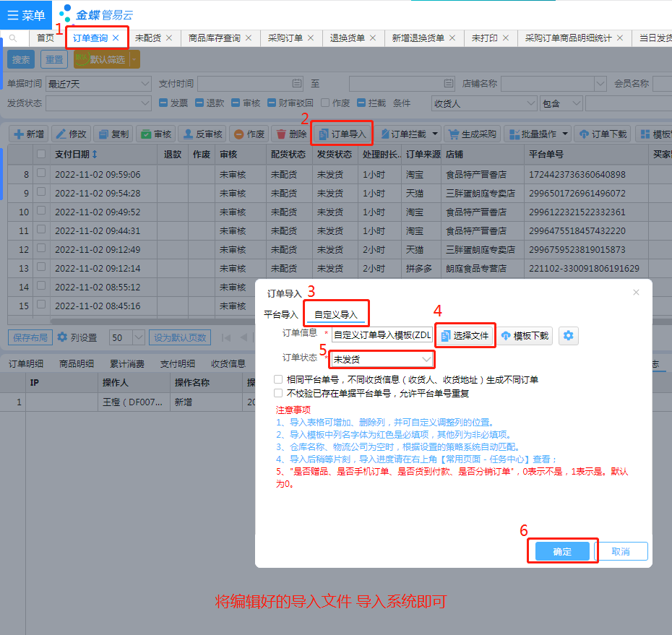Expand the 单据时间 dropdown 最近7天
Viewport: 672px width, 635px height.
[98, 84]
